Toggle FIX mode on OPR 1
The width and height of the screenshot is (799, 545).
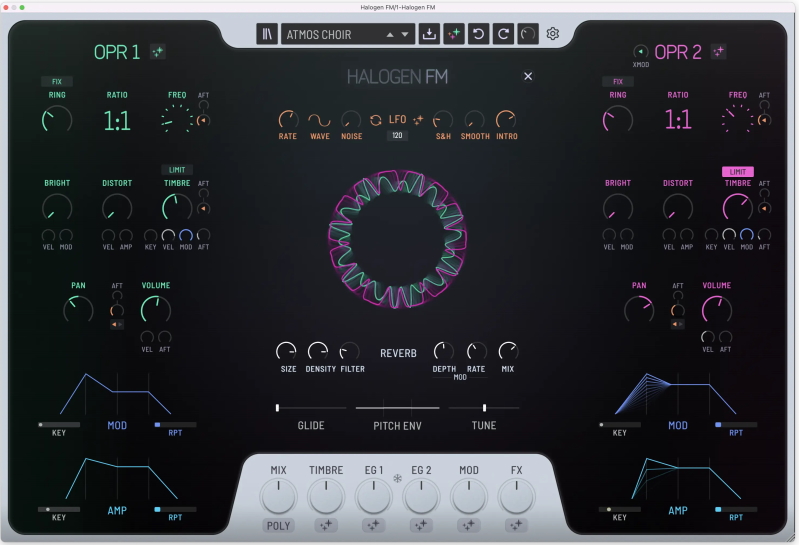[x=57, y=81]
